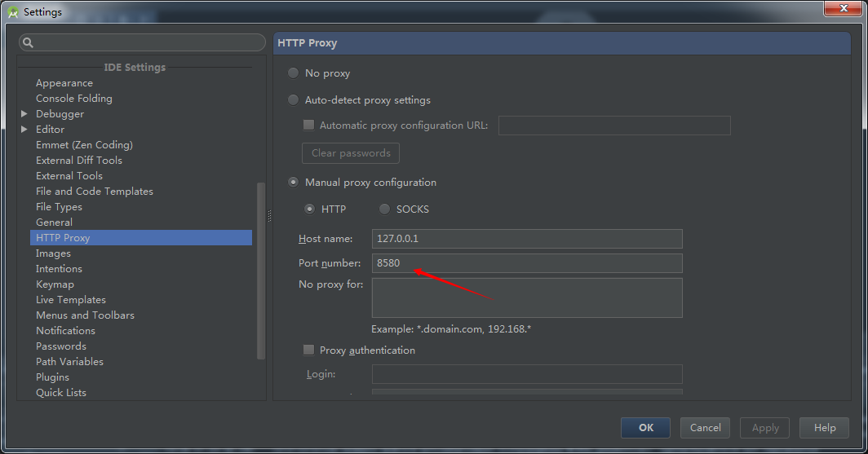
Task: Click the Host name input field
Action: point(527,239)
